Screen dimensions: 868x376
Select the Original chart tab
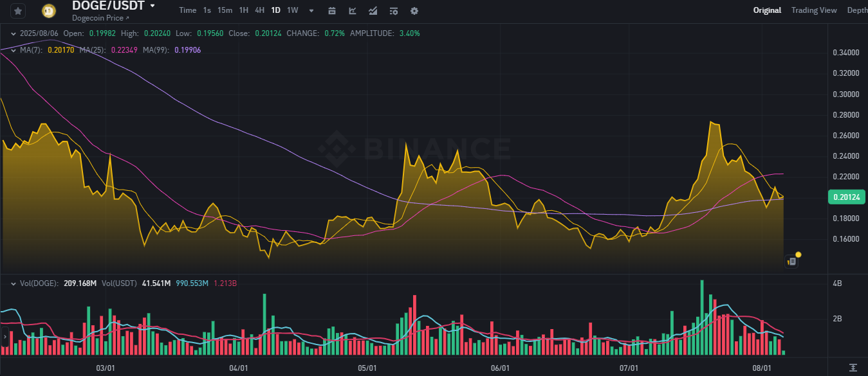[x=767, y=10]
